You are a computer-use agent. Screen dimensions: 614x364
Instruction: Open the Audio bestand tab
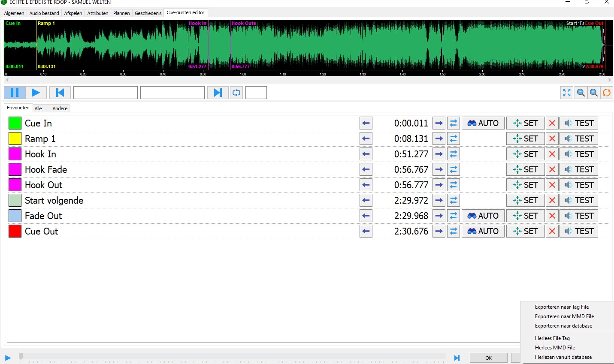(44, 13)
